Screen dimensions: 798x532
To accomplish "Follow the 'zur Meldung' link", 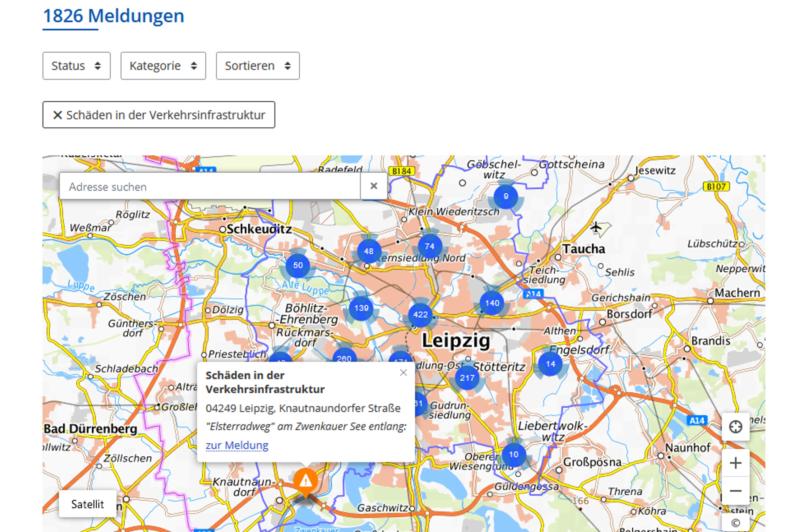I will pyautogui.click(x=237, y=445).
